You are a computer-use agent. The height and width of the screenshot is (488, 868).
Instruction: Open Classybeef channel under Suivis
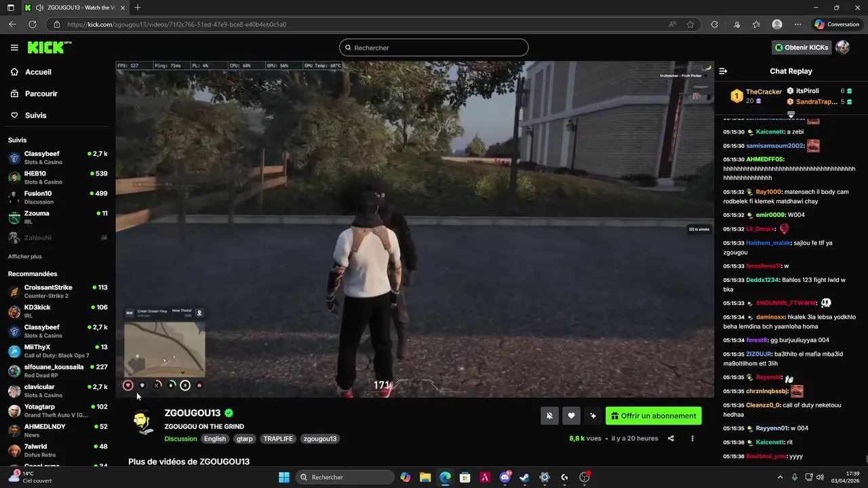coord(58,157)
